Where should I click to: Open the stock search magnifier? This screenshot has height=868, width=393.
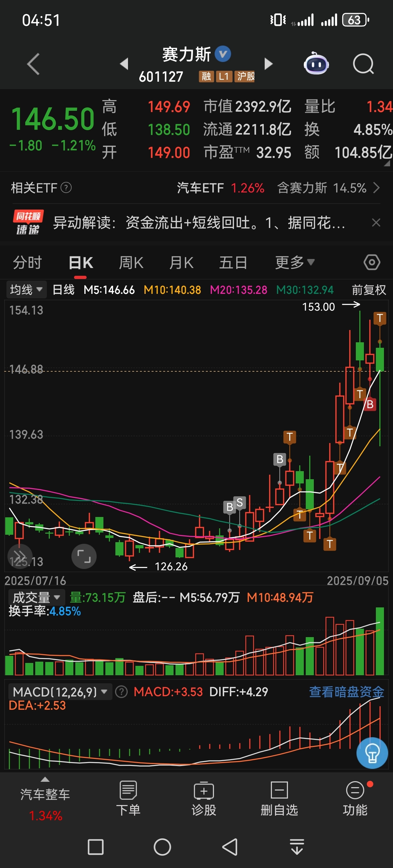pos(363,64)
